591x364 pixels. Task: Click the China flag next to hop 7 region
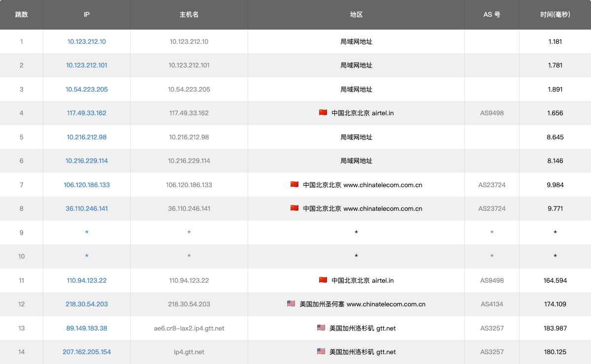295,185
